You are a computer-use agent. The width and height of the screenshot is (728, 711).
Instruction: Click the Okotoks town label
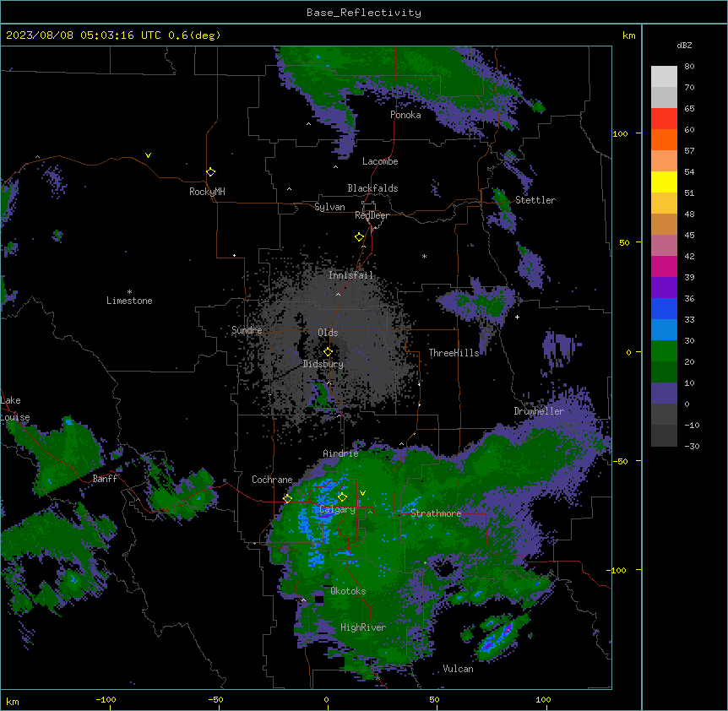348,591
